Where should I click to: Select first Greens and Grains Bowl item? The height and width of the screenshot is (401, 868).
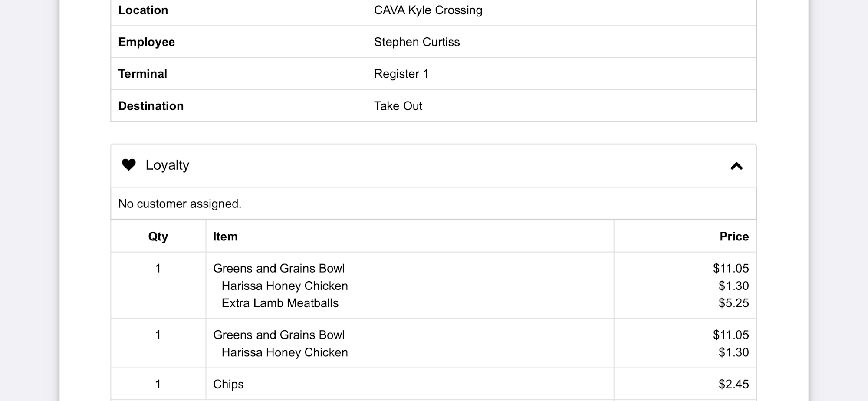pyautogui.click(x=279, y=268)
